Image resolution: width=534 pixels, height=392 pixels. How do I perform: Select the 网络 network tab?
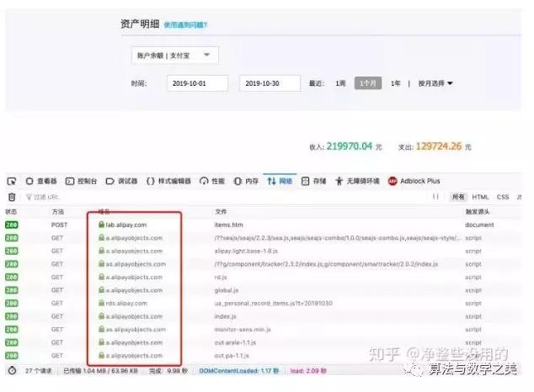280,181
